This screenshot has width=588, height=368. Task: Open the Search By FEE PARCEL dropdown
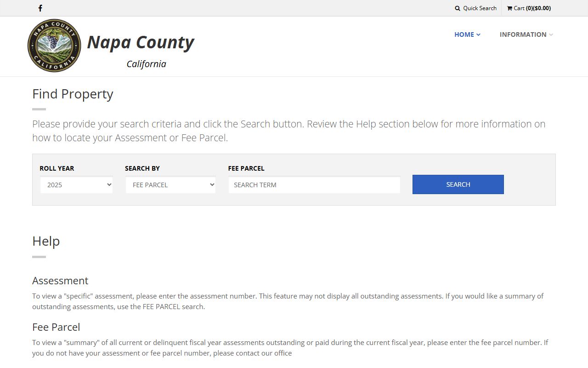pyautogui.click(x=170, y=184)
